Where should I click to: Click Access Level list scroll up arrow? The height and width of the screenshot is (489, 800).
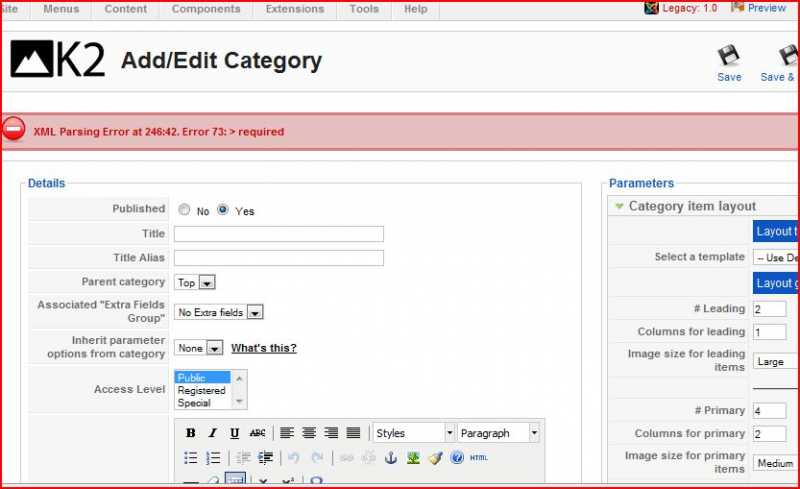239,378
